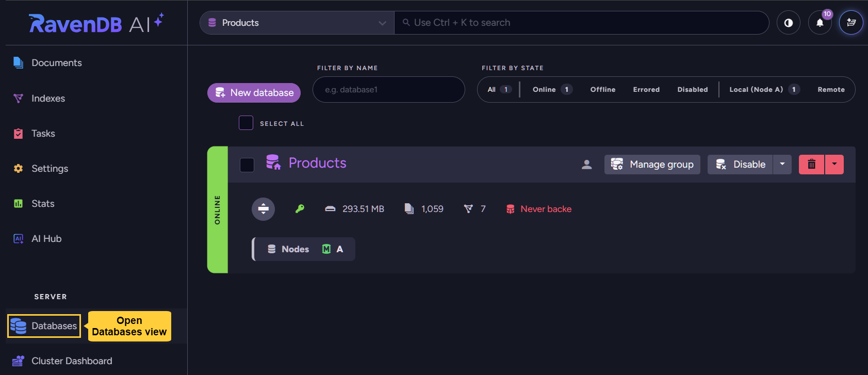This screenshot has width=868, height=375.
Task: Check the Select All checkbox
Action: pos(246,123)
